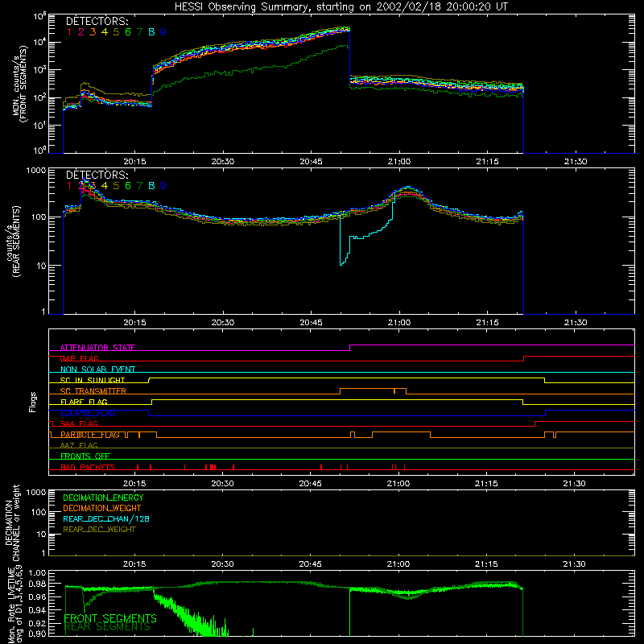Select the AAZ_FLAG label

[79, 445]
